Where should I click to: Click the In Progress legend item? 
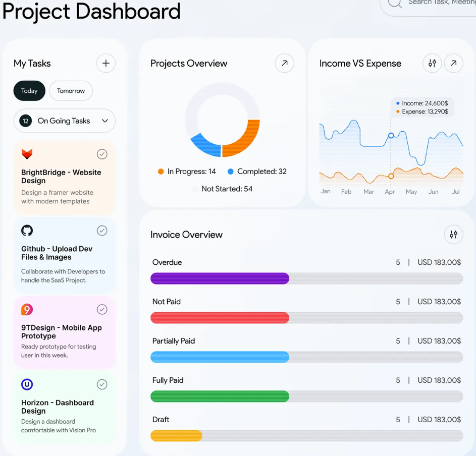coord(187,172)
